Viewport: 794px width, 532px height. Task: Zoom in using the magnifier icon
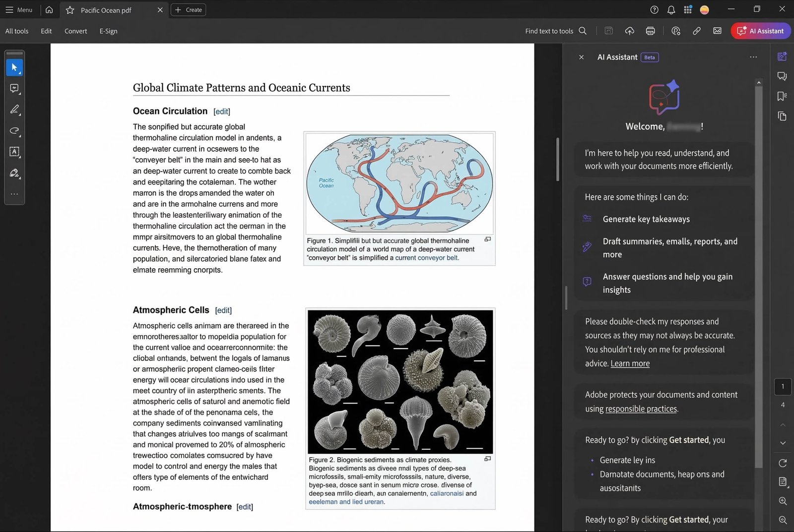click(x=784, y=501)
